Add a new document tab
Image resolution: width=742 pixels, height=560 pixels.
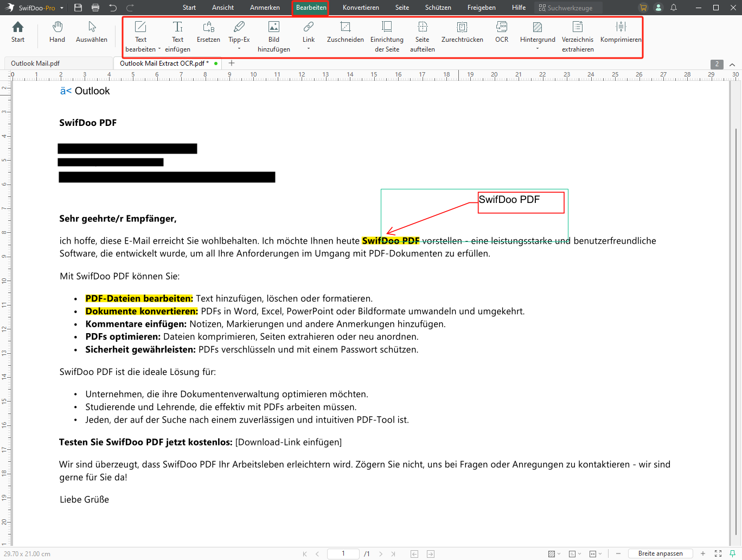(232, 63)
